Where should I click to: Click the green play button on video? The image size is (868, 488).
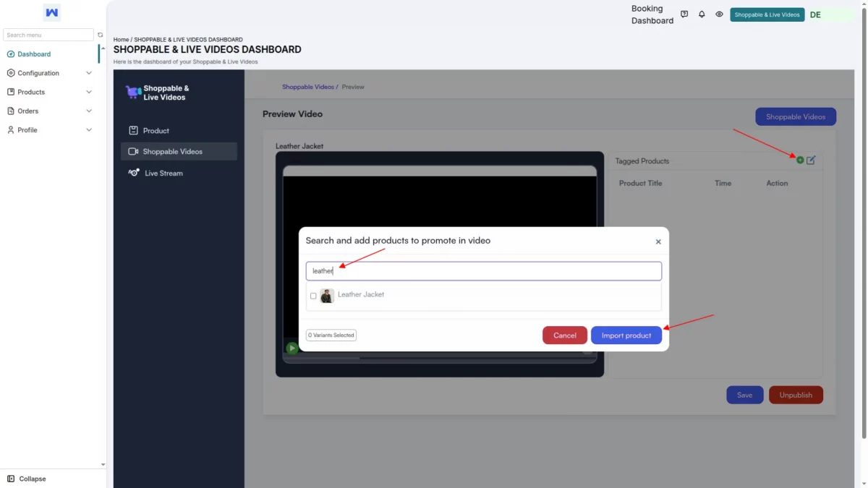click(292, 348)
